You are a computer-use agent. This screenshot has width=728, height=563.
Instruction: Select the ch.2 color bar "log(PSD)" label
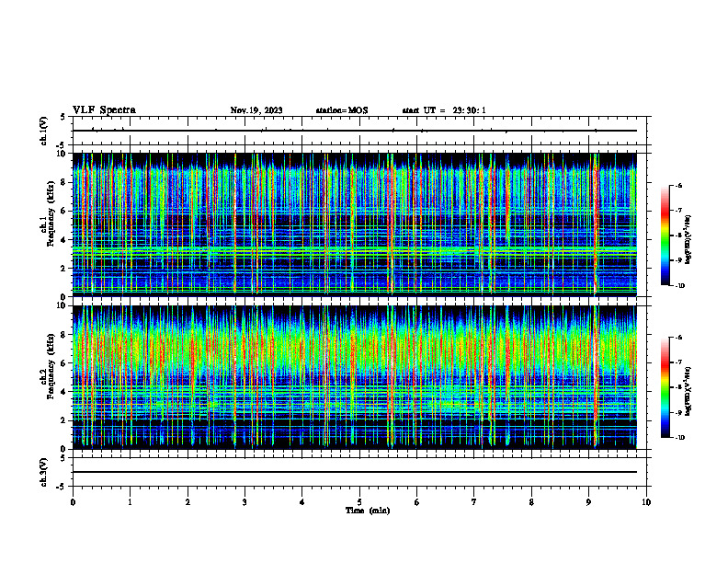point(688,392)
